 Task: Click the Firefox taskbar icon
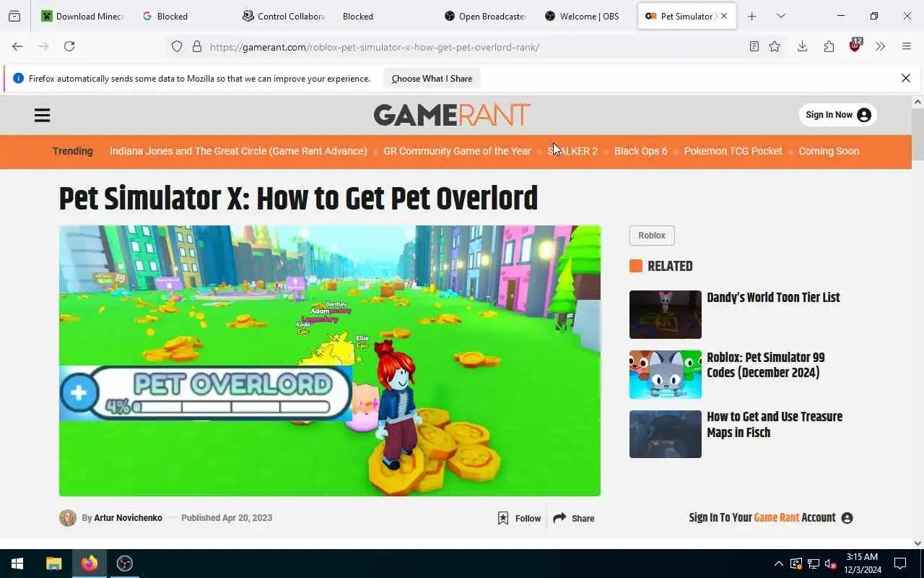click(90, 564)
